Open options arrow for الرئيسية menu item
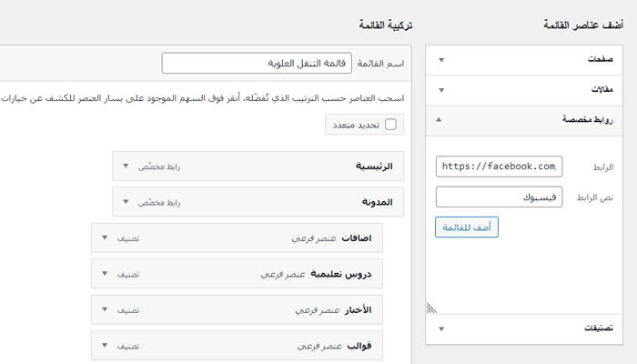Image resolution: width=637 pixels, height=364 pixels. point(126,166)
